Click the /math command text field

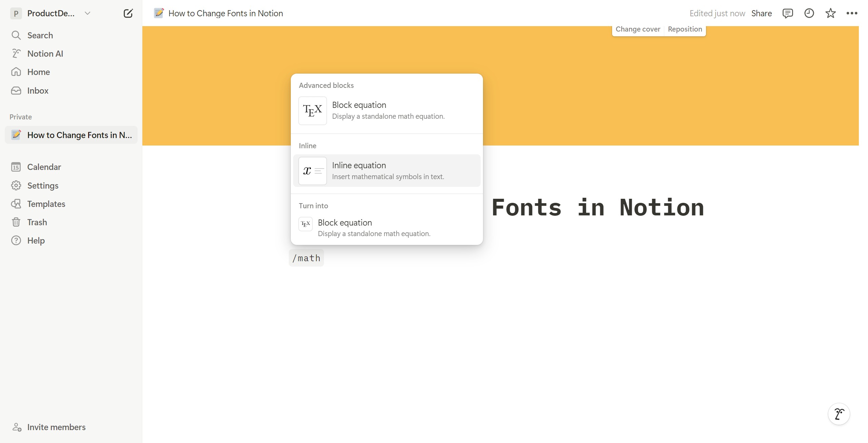[x=306, y=258]
